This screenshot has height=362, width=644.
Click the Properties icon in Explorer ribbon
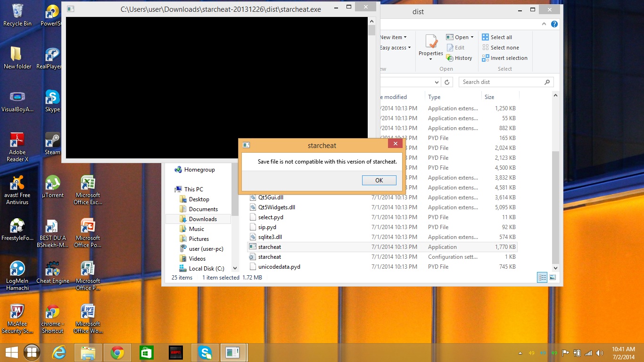(430, 42)
